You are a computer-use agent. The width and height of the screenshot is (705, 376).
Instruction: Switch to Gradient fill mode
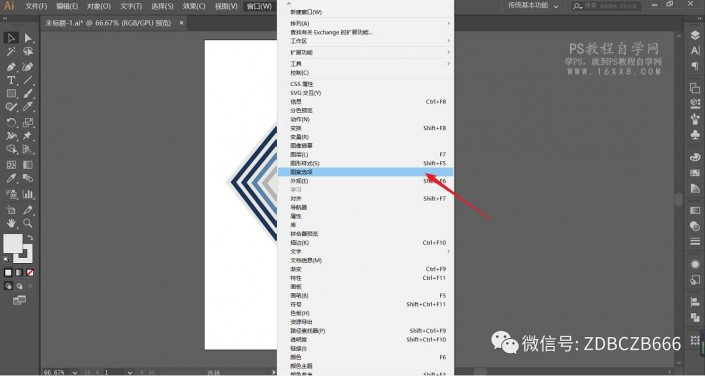coord(19,273)
